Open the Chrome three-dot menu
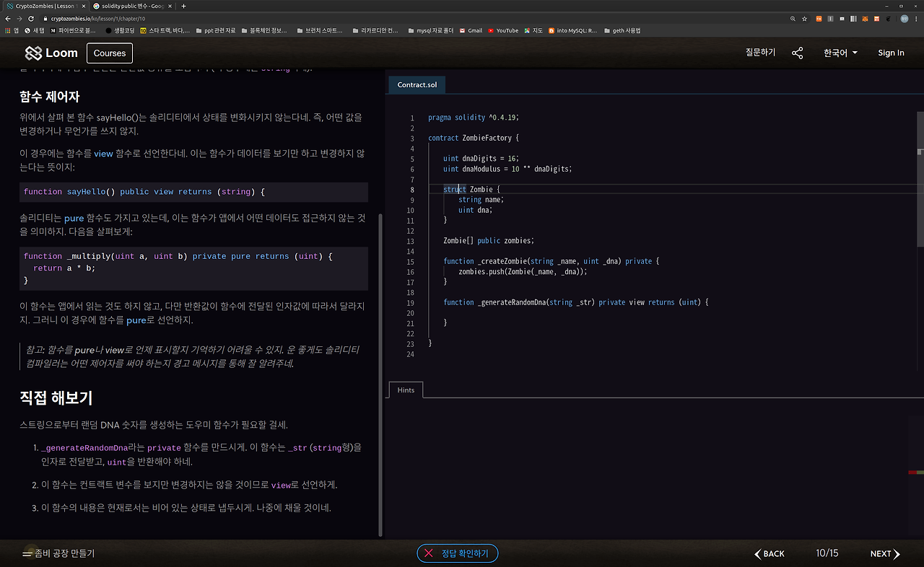 [917, 18]
